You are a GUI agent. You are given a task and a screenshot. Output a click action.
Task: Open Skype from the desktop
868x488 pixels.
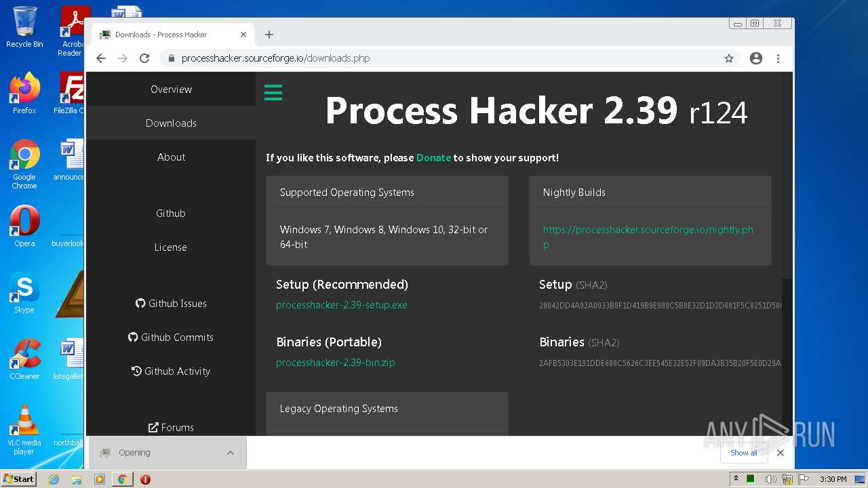click(24, 293)
